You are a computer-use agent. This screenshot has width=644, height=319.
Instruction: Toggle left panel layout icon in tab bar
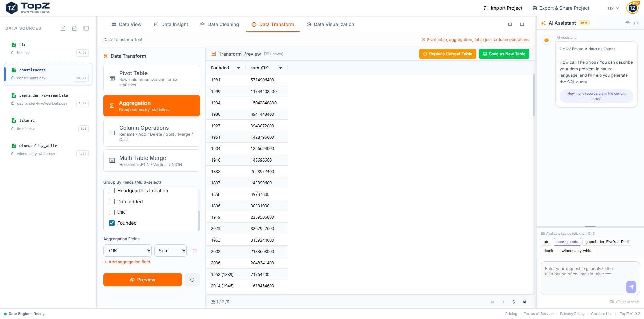(x=510, y=24)
